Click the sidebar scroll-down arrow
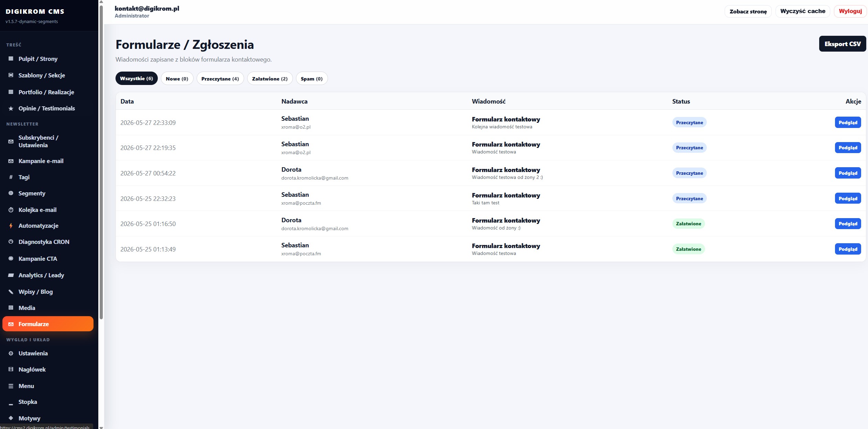The image size is (868, 429). [101, 427]
